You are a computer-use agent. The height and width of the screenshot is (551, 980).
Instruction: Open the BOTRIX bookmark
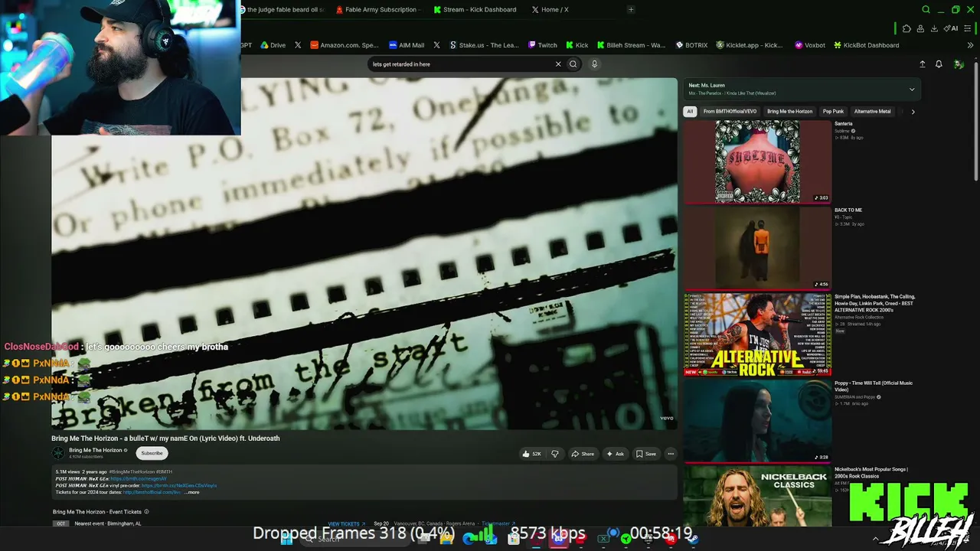point(691,45)
